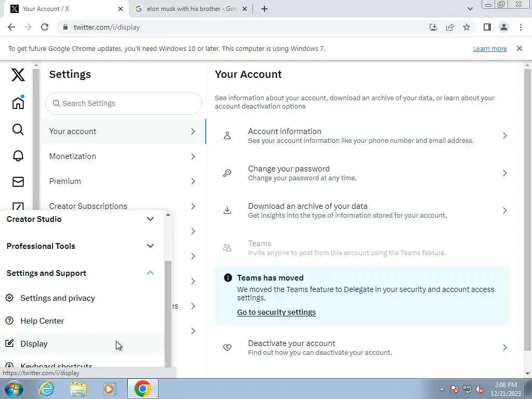Click the page's right scrollbar

tap(527, 210)
